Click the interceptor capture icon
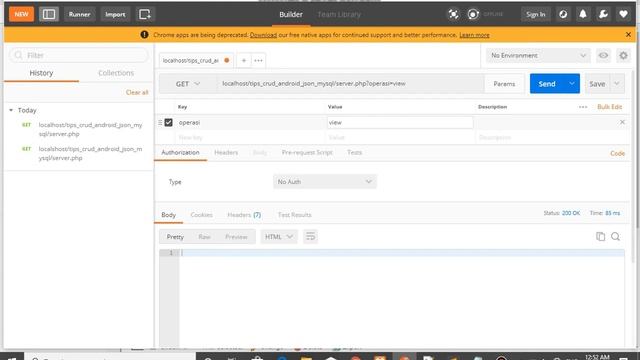The height and width of the screenshot is (360, 640). pos(453,14)
